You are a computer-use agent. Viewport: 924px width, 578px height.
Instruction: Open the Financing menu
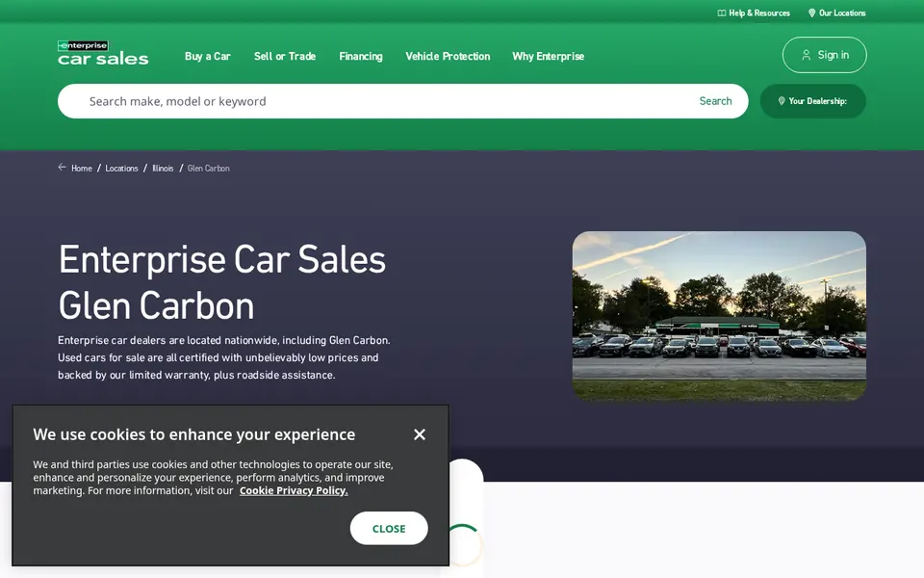361,56
